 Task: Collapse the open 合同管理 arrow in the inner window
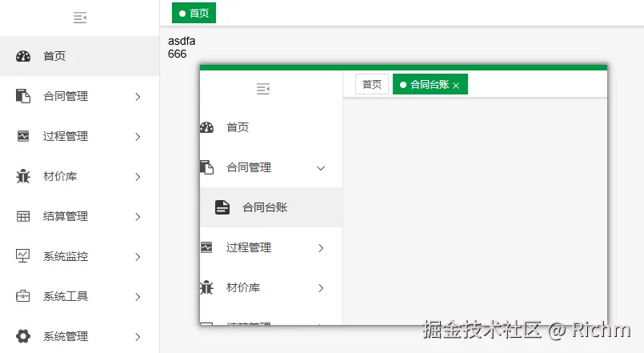pos(321,167)
